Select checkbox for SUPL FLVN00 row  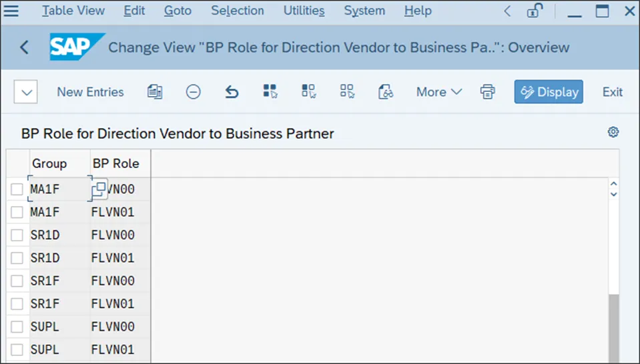(x=17, y=327)
